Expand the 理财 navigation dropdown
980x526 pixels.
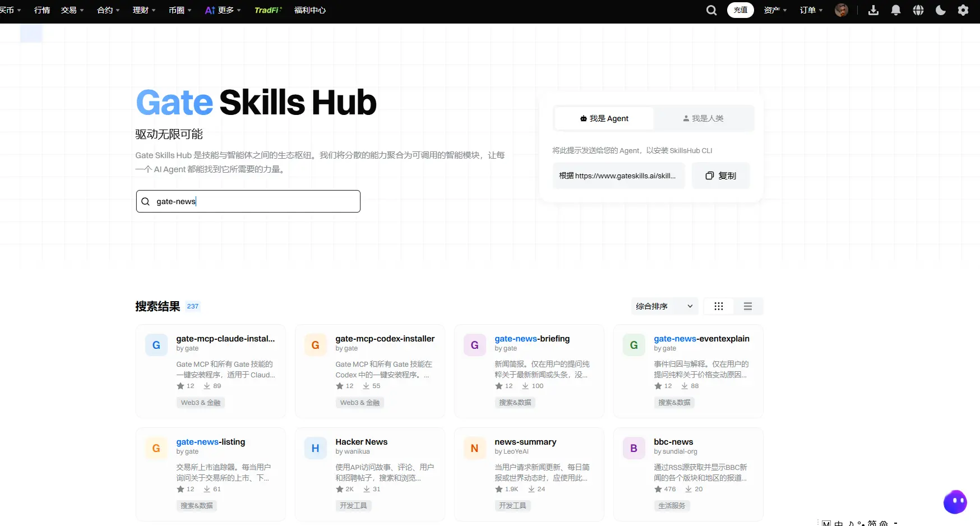[x=144, y=10]
